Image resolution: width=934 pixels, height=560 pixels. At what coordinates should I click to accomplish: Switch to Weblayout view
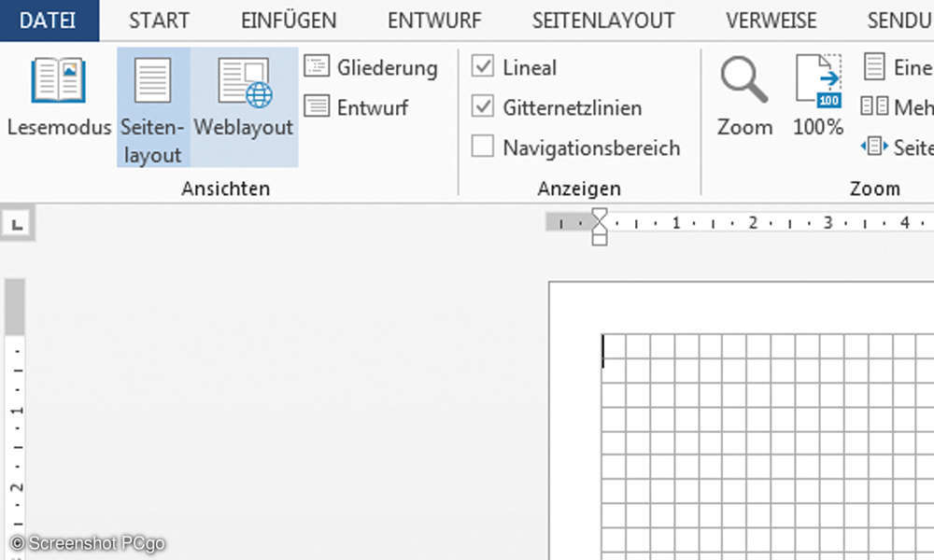click(242, 93)
